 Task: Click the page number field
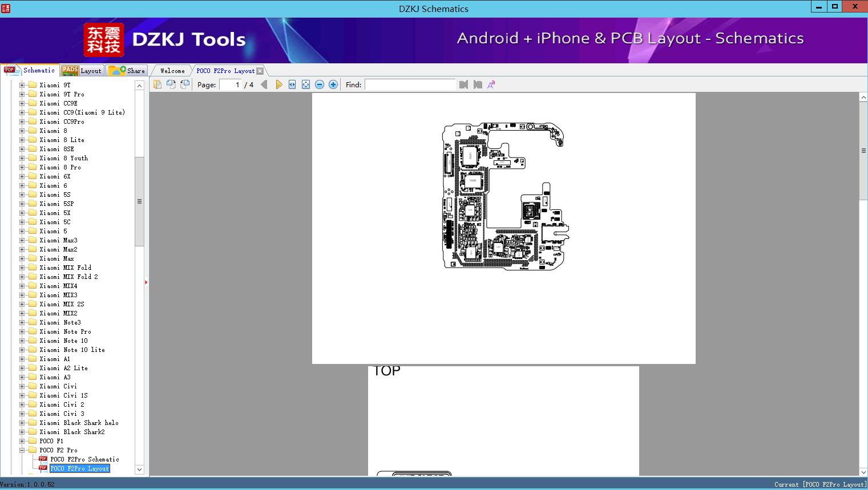[231, 84]
